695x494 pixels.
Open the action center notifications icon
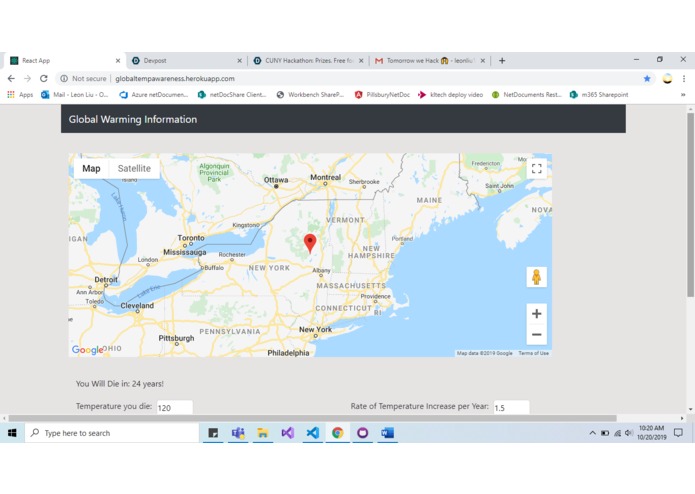[x=678, y=433]
